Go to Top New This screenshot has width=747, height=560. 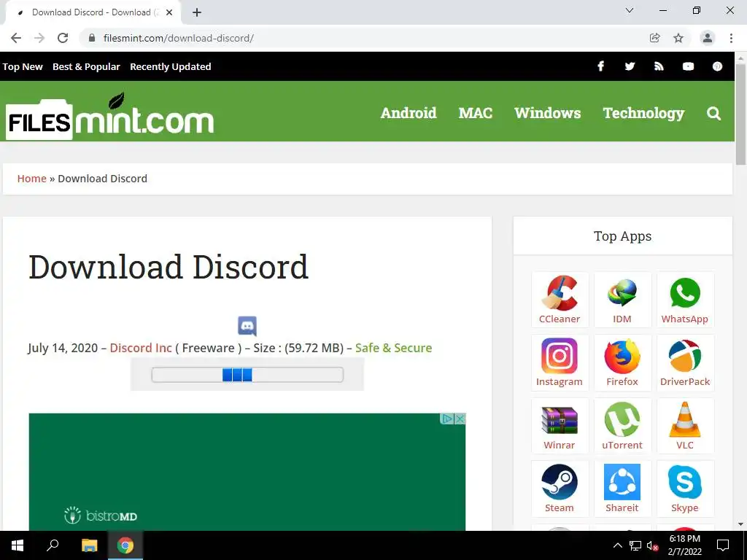[23, 66]
